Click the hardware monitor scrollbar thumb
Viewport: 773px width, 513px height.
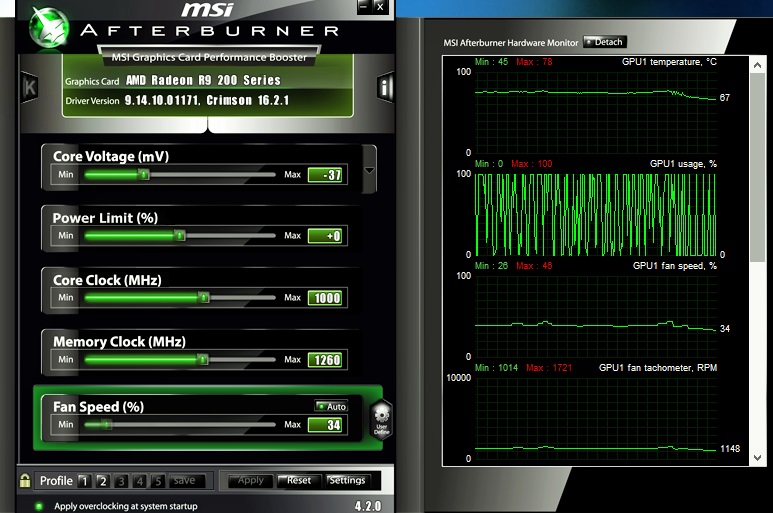(757, 168)
